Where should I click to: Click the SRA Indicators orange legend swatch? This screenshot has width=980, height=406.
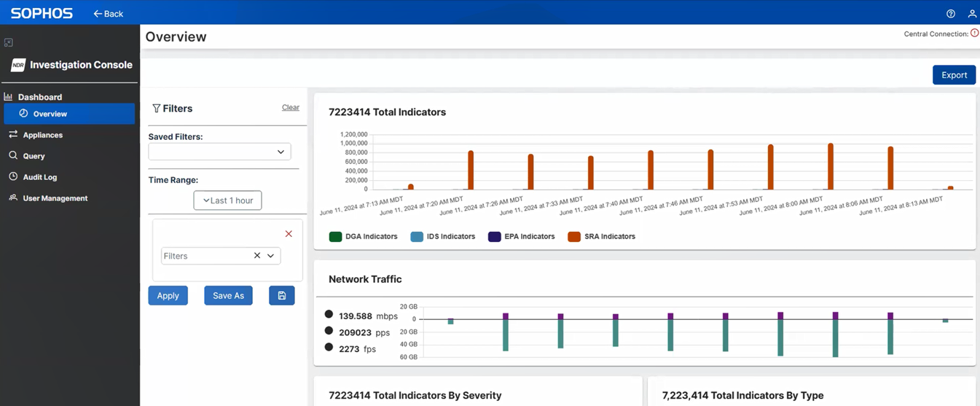574,236
